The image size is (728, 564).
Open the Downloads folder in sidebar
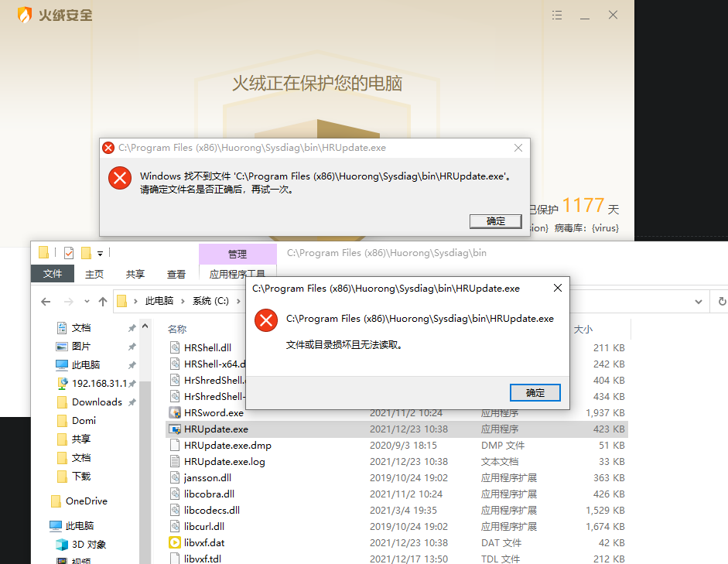click(97, 402)
